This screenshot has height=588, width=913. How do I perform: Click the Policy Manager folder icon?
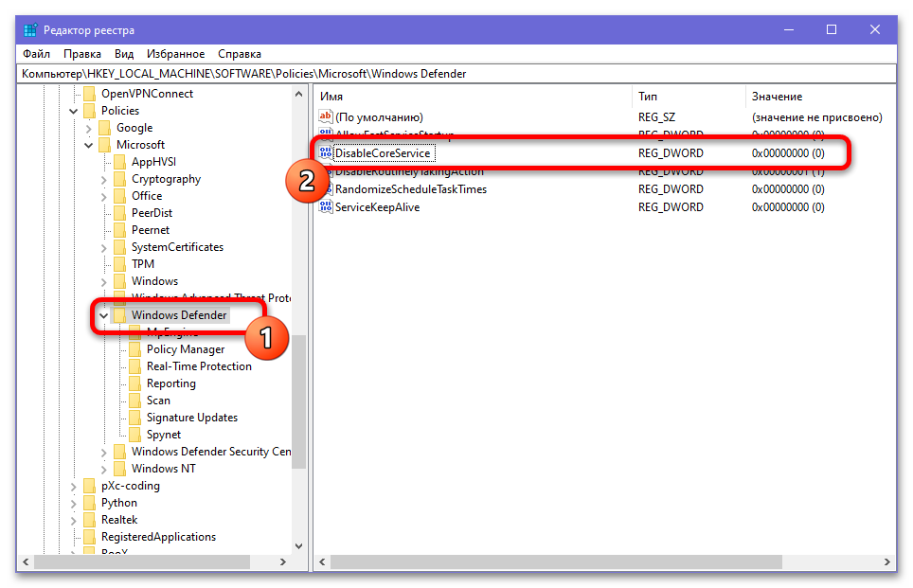(135, 349)
